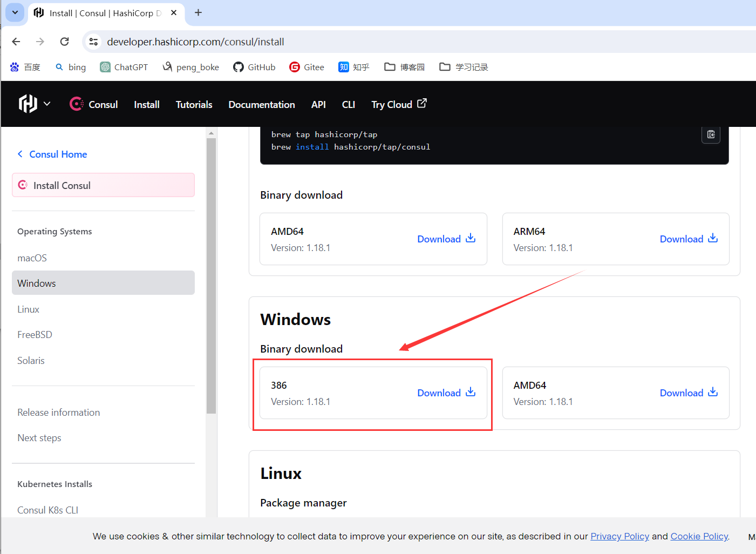Open CLI in top navigation
Screen dimensions: 756x554
point(349,104)
